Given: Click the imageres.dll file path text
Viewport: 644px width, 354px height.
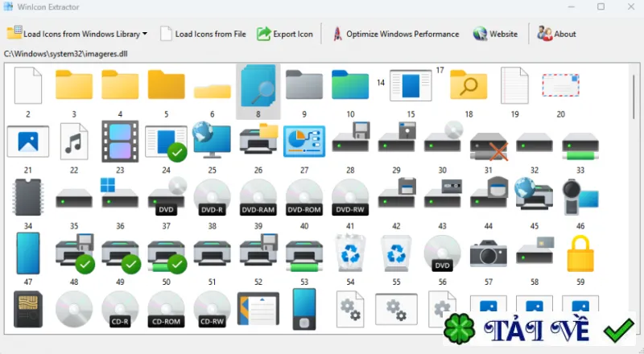Looking at the screenshot, I should coord(66,54).
